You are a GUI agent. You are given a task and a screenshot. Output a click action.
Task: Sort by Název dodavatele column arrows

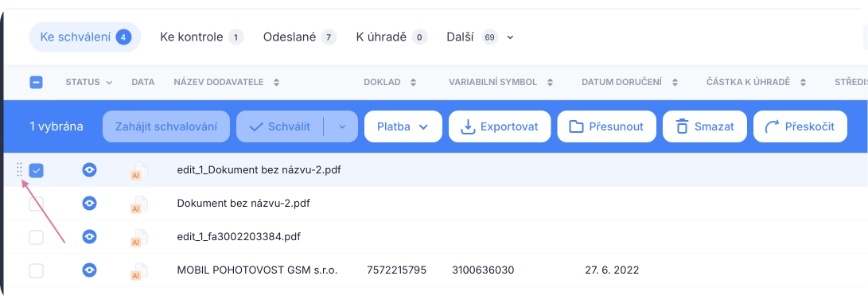(276, 83)
